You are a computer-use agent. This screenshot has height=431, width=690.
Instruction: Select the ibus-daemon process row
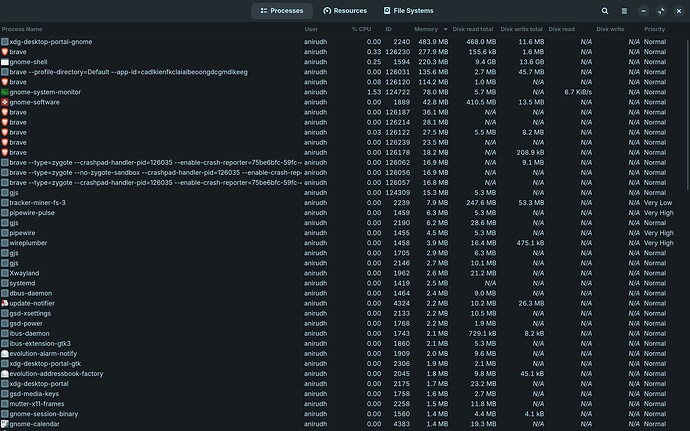343,334
